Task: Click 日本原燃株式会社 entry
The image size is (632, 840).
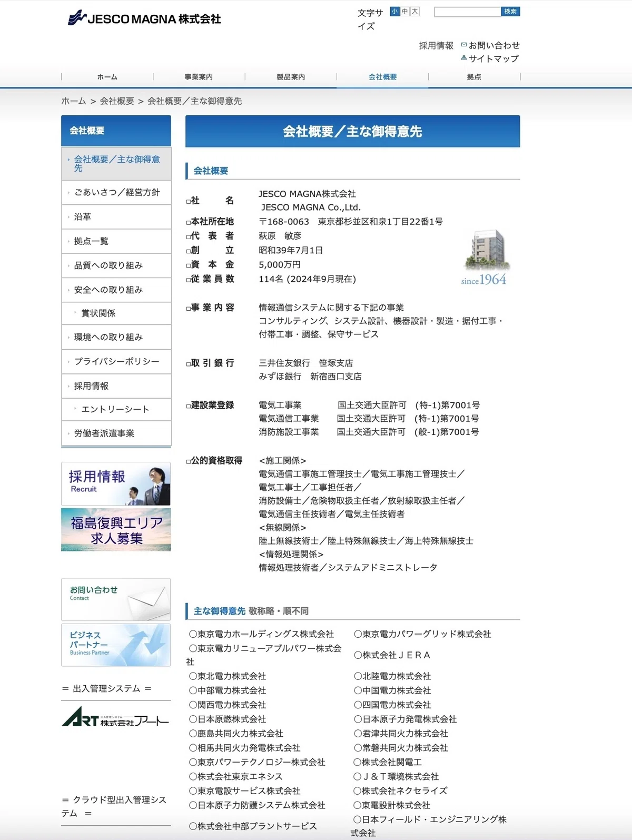Action: point(228,719)
